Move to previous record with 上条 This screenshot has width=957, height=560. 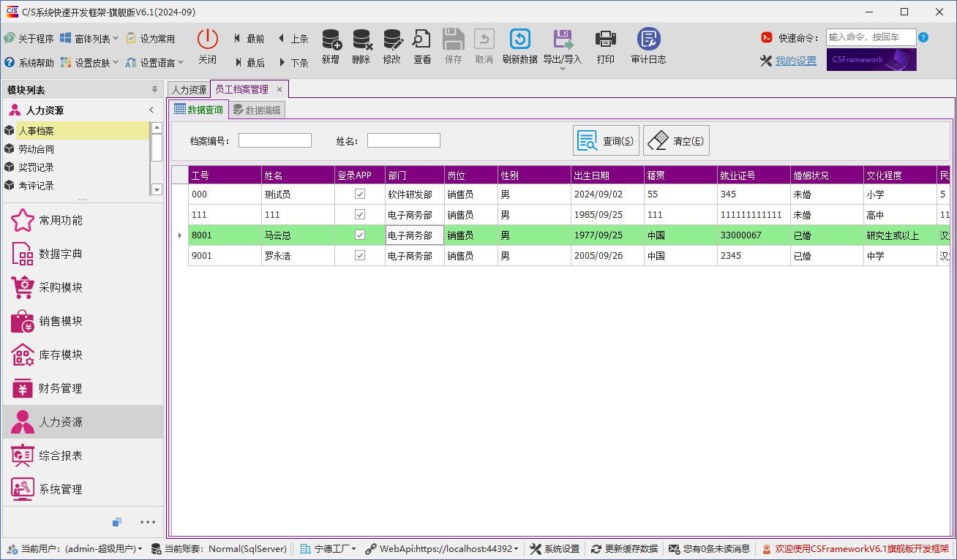tap(293, 39)
